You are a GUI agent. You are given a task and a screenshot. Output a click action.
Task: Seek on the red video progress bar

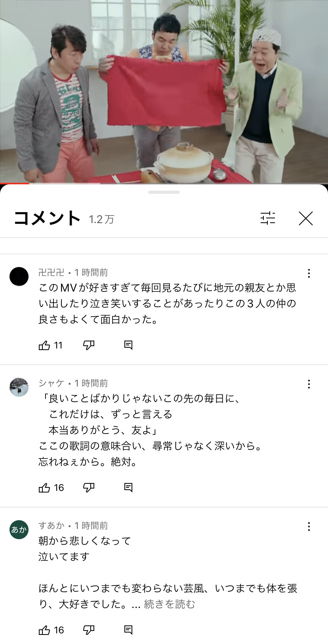(164, 184)
